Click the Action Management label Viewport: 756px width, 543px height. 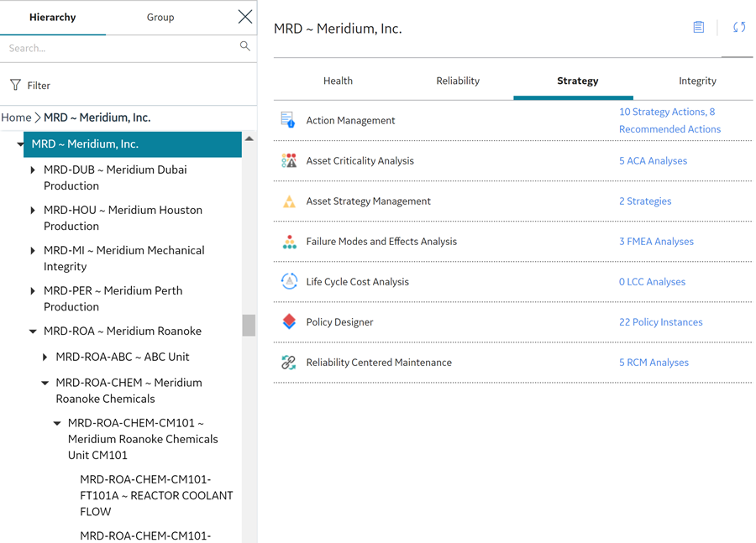pyautogui.click(x=350, y=121)
